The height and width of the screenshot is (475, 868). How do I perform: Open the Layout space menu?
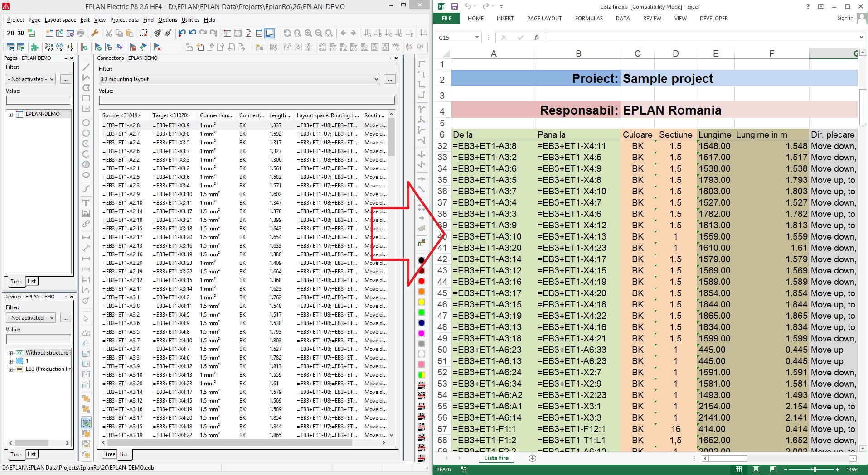[x=60, y=20]
